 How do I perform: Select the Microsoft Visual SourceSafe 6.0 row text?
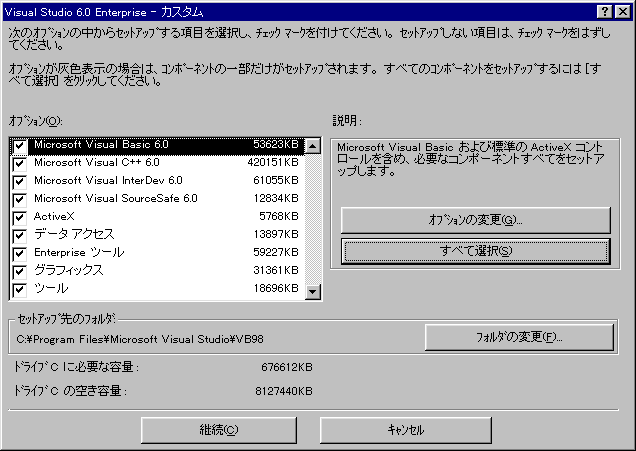coord(116,198)
